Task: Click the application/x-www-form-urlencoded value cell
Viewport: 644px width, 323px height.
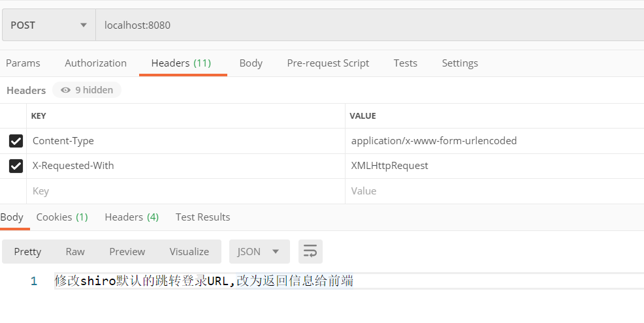Action: point(494,141)
